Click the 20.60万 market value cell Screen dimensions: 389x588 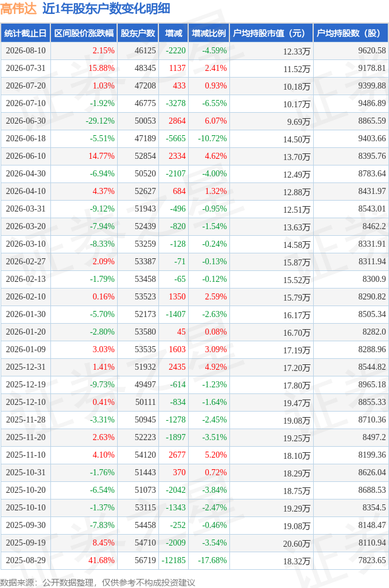pyautogui.click(x=297, y=543)
